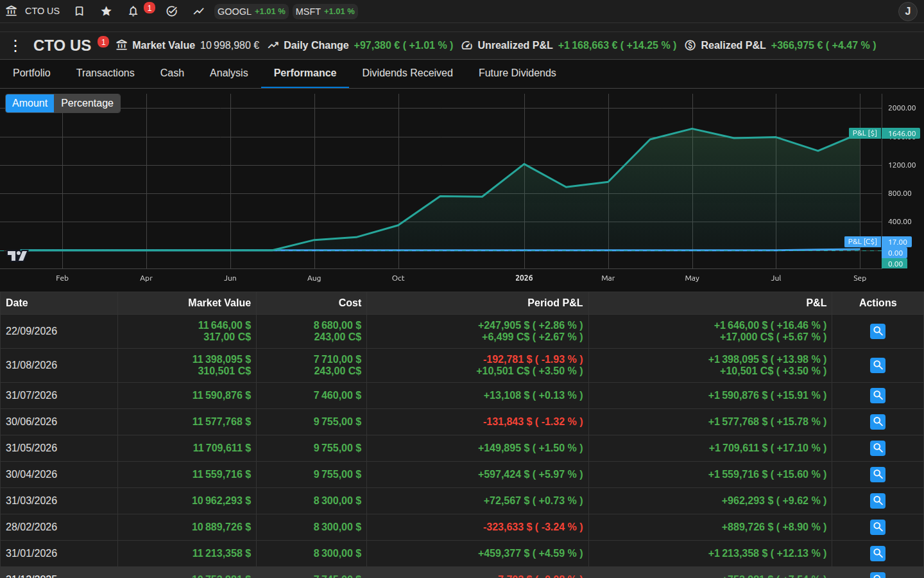Screen dimensions: 924x578
Task: Click the MSFT ticker chip
Action: click(x=325, y=12)
